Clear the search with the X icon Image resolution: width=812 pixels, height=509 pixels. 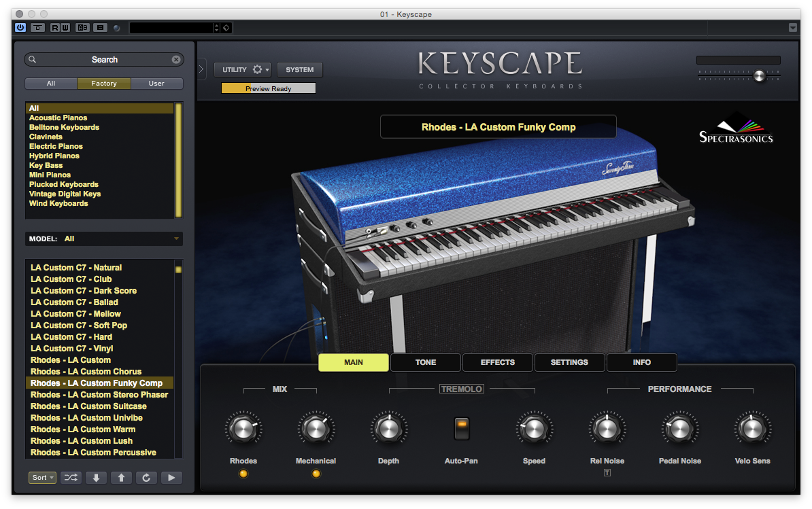pyautogui.click(x=176, y=60)
